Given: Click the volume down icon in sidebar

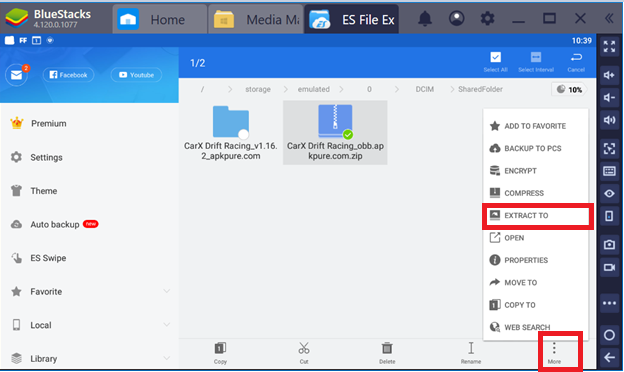Looking at the screenshot, I should [609, 97].
